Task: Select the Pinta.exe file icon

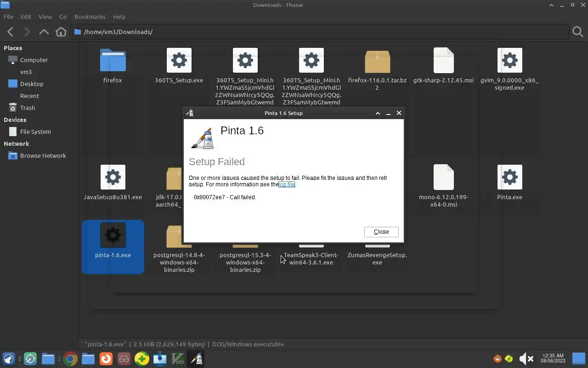Action: coord(509,177)
